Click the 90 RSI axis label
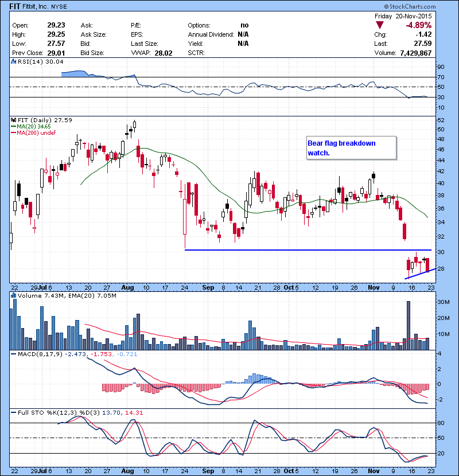This screenshot has height=476, width=459. (x=441, y=67)
